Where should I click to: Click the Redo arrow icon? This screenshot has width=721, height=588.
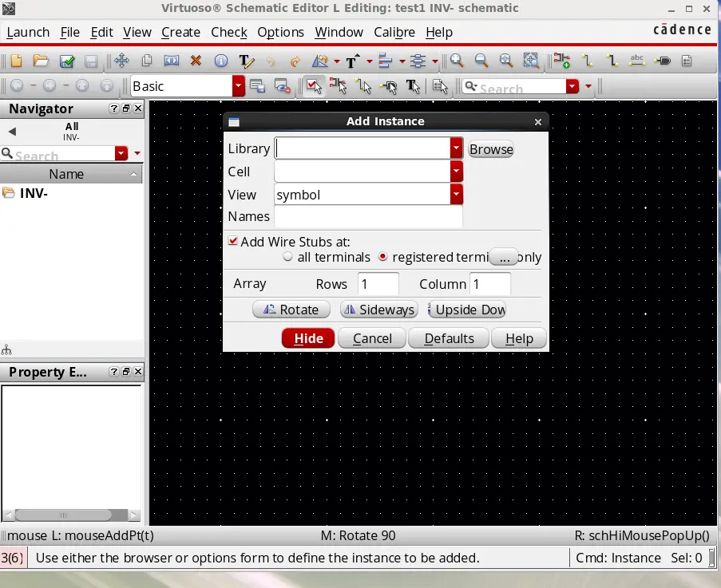(x=295, y=61)
